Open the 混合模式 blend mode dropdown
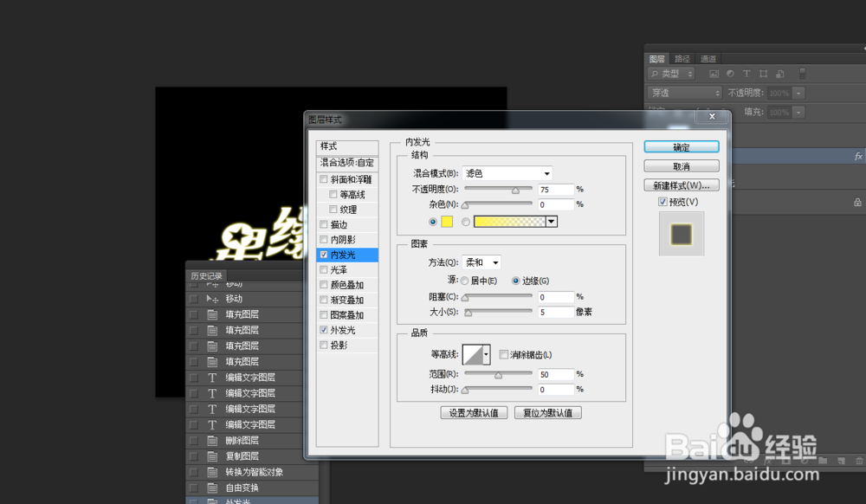Image resolution: width=866 pixels, height=504 pixels. point(507,172)
